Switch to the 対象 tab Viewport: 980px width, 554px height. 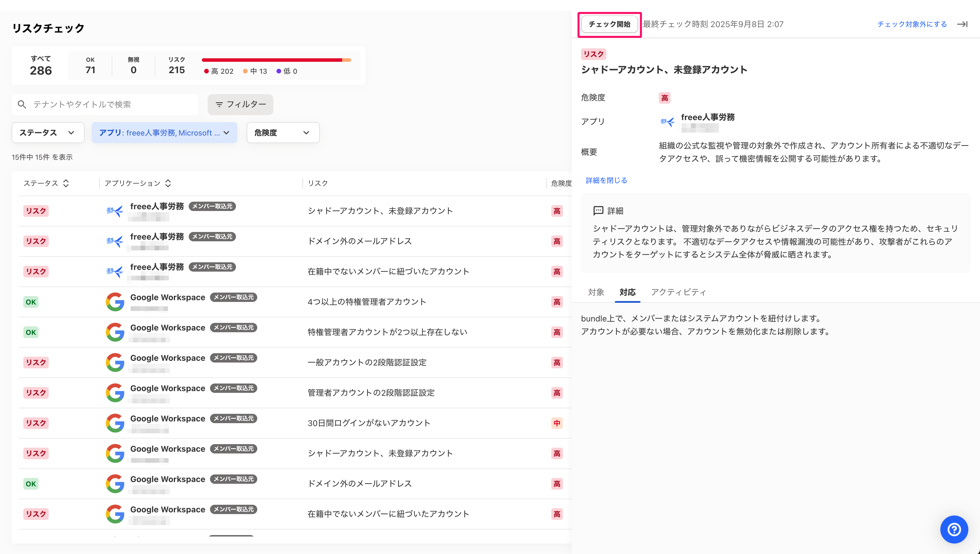coord(596,292)
